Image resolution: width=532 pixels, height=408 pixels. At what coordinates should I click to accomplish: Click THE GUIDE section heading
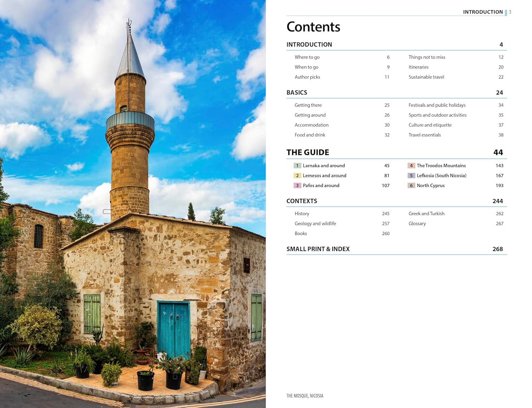tap(307, 152)
